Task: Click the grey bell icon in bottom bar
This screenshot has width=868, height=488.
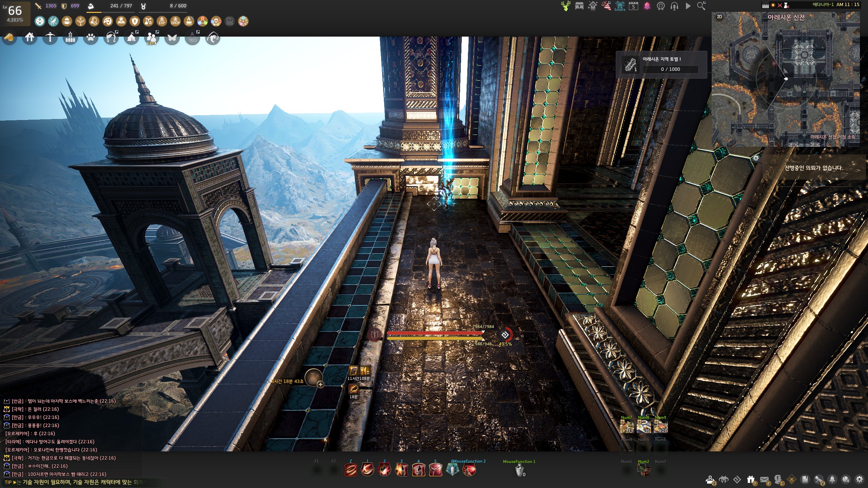Action: 832,479
